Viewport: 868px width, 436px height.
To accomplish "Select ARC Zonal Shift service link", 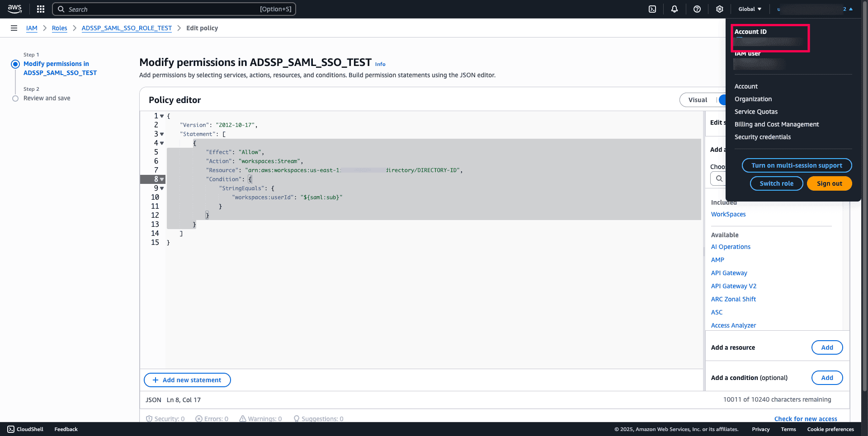I will coord(733,299).
